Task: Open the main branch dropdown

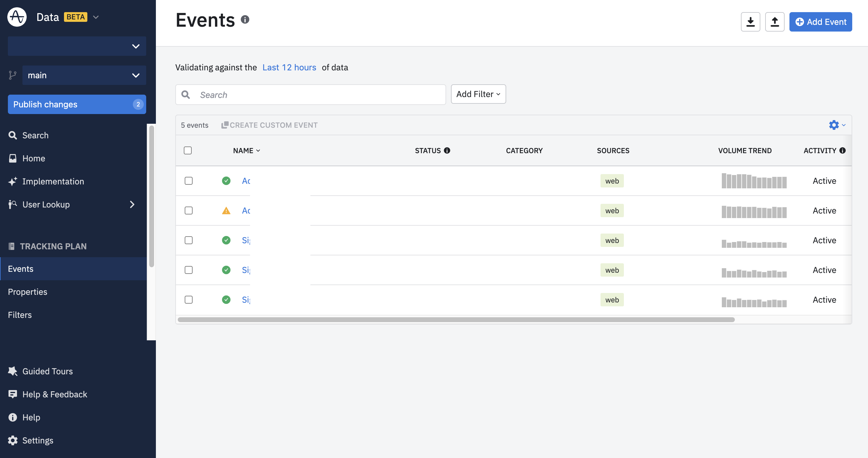Action: click(x=84, y=75)
